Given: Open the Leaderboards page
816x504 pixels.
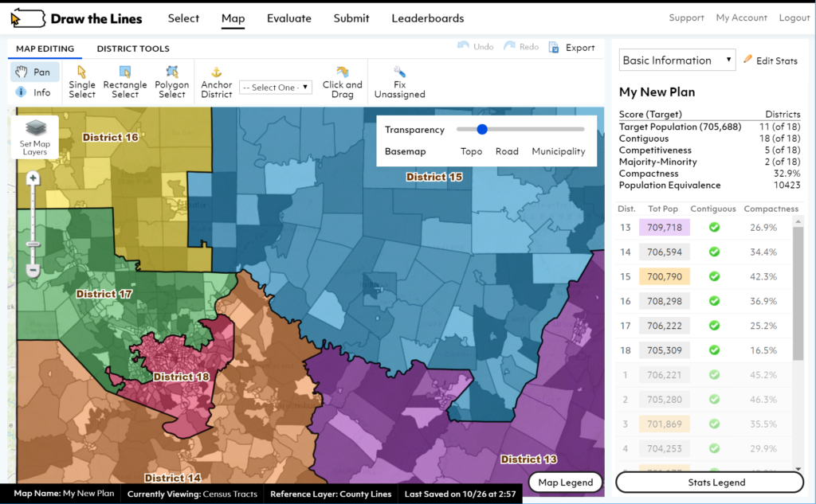Looking at the screenshot, I should pos(427,18).
